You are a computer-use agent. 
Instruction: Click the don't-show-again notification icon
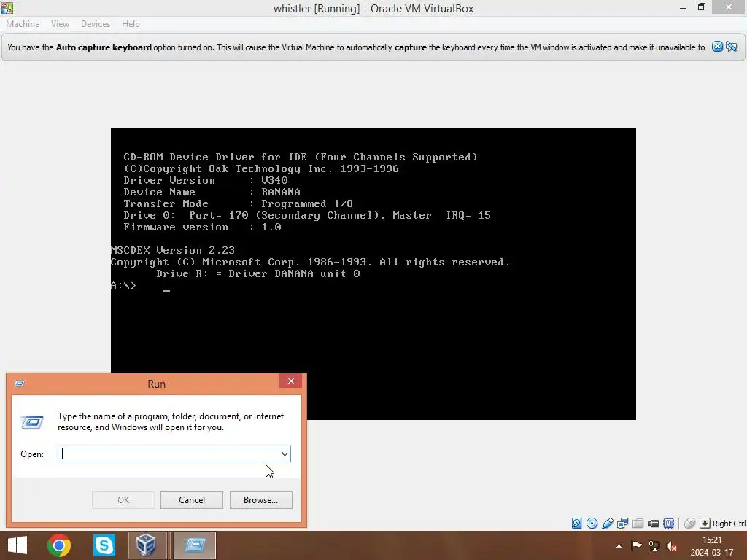[732, 47]
